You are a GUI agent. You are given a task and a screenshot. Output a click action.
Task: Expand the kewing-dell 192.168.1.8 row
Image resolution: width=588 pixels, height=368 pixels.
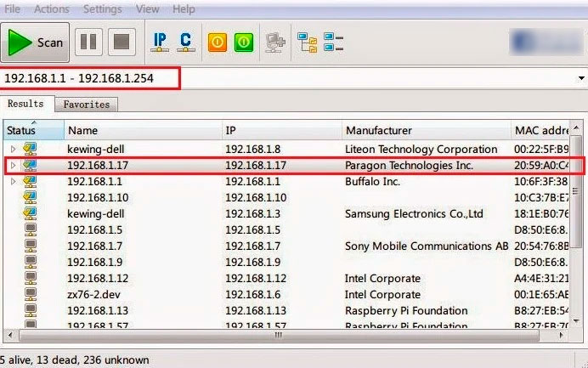pyautogui.click(x=13, y=150)
